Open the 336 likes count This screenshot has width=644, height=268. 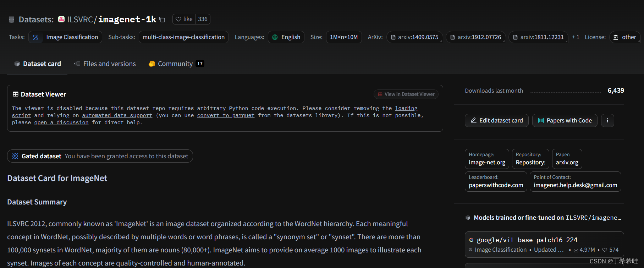click(x=203, y=19)
